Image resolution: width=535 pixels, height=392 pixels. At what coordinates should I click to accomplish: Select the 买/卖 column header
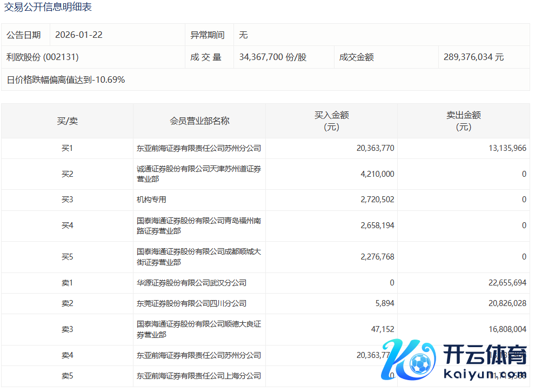(x=67, y=121)
